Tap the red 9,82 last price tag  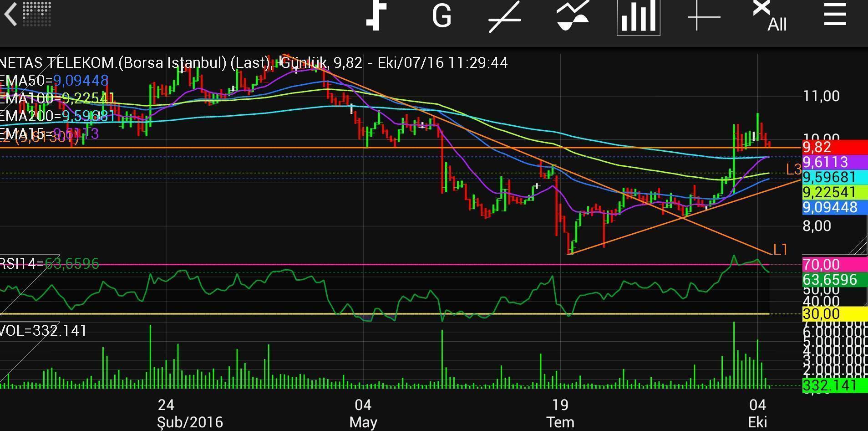[834, 147]
